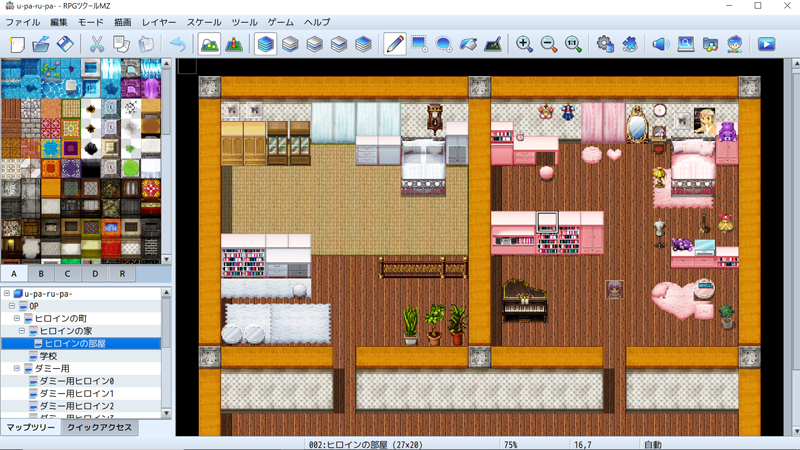Image resolution: width=800 pixels, height=450 pixels.
Task: Open the ツール menu
Action: pyautogui.click(x=244, y=22)
